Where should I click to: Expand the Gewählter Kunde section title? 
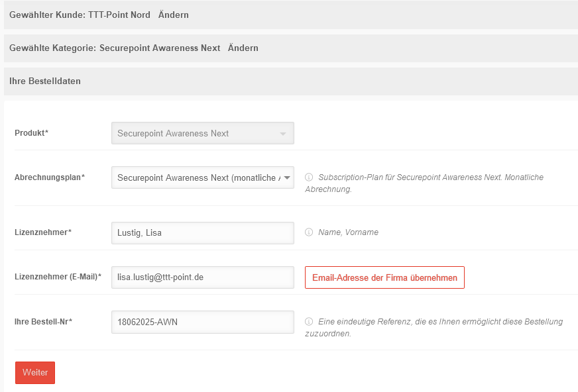click(x=80, y=15)
